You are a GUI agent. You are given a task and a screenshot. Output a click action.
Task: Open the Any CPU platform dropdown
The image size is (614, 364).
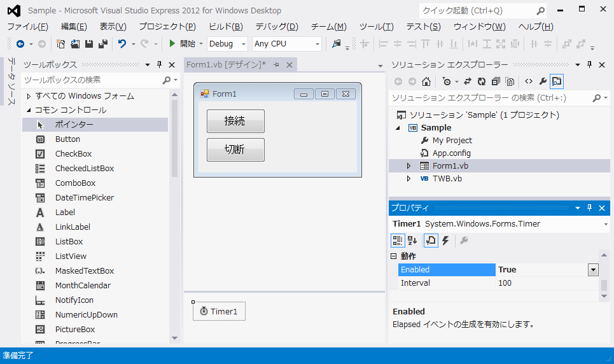point(317,44)
